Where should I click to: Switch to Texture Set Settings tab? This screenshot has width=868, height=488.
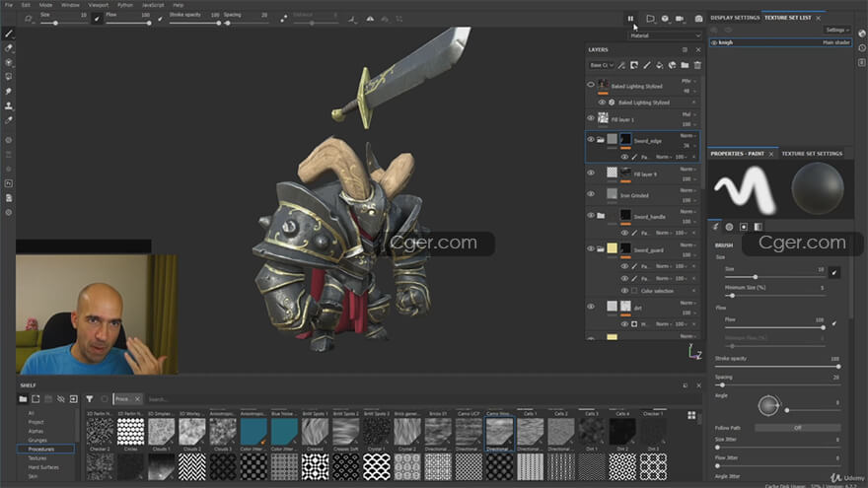[812, 153]
